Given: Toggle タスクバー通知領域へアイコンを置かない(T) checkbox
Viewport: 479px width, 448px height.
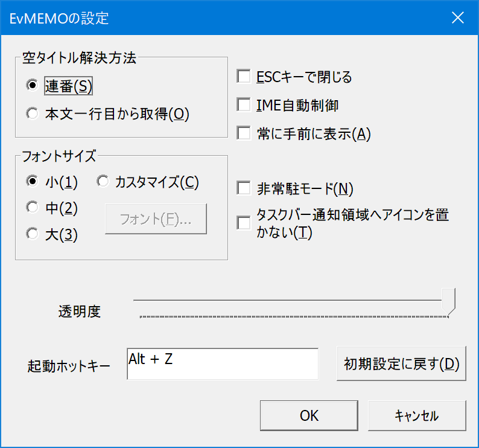Looking at the screenshot, I should point(244,223).
